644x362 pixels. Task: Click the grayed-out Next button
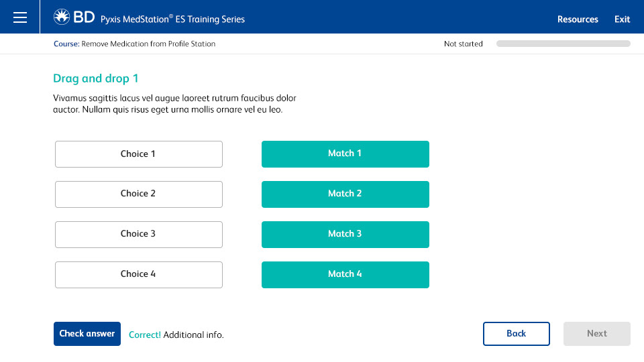[x=597, y=334]
